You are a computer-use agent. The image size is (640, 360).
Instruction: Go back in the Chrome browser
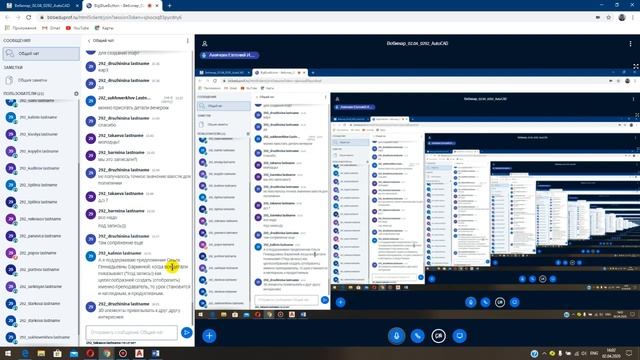(x=7, y=18)
